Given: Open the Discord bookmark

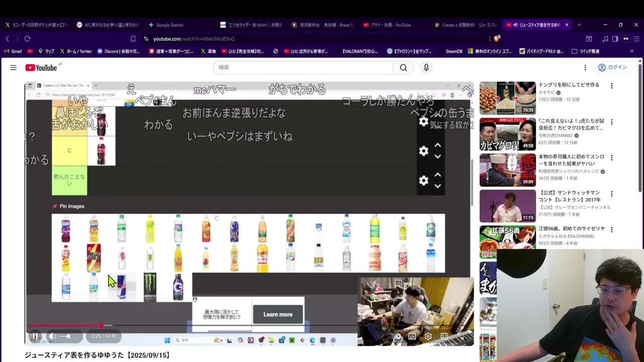Looking at the screenshot, I should click(x=118, y=51).
